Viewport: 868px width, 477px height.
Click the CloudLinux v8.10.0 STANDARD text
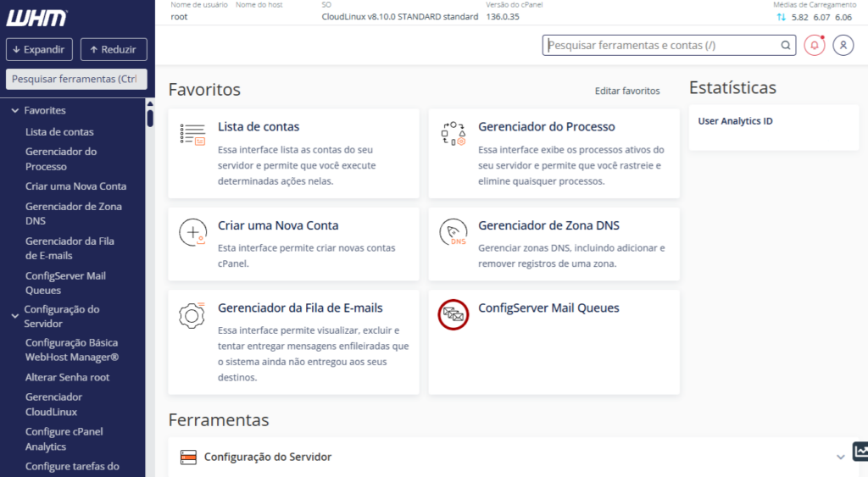tap(400, 17)
